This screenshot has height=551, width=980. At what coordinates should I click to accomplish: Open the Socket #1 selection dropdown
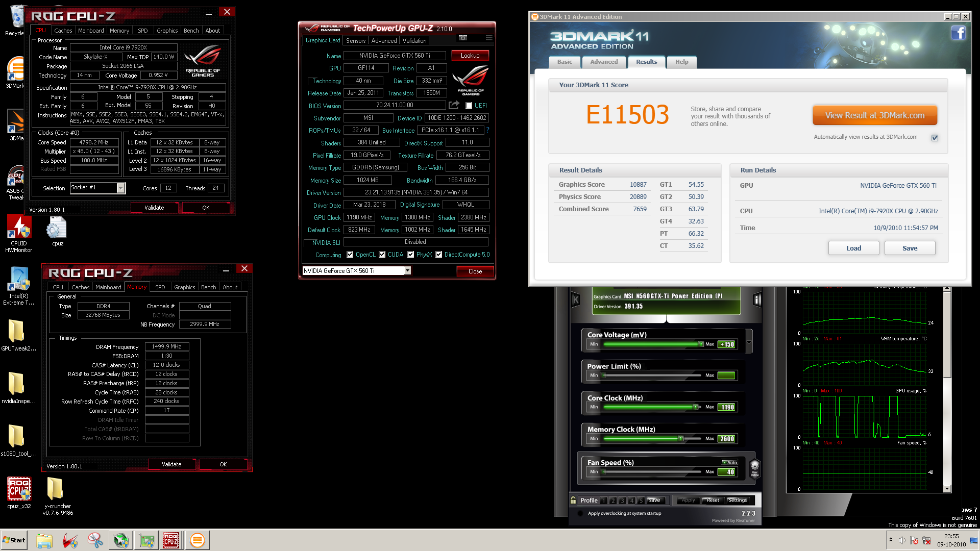coord(121,188)
